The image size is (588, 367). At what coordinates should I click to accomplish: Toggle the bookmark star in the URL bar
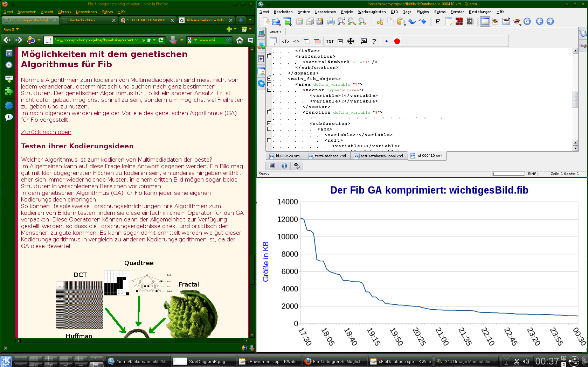click(149, 40)
